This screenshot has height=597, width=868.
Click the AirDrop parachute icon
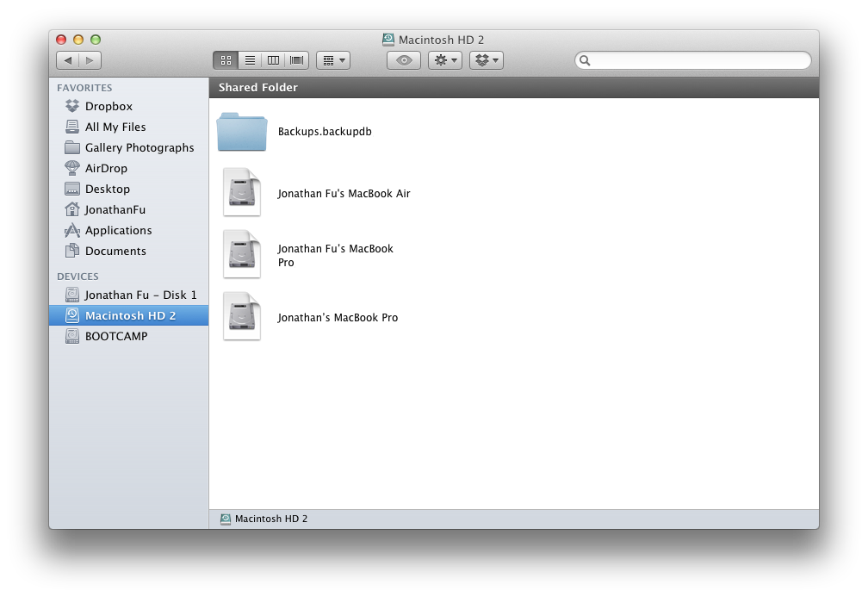[72, 168]
